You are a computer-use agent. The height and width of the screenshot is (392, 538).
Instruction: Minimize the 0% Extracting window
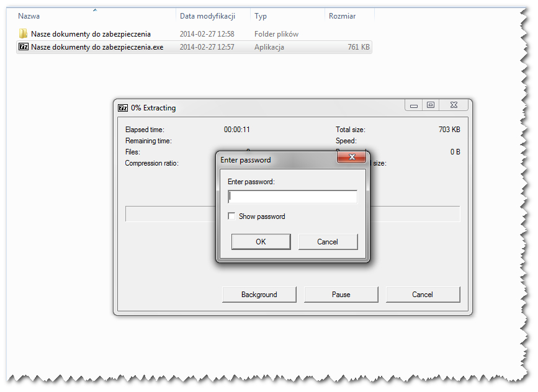(414, 105)
